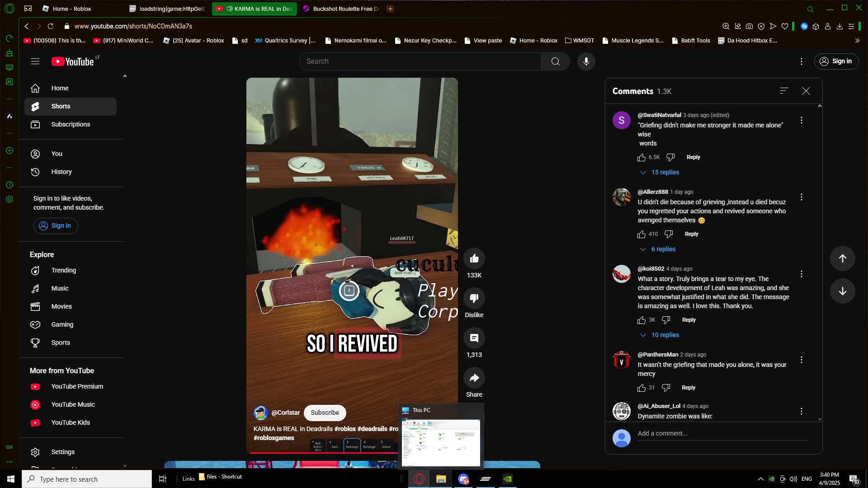Open the Opera GX menu logo
Screen dimensions: 868x488
9,8
